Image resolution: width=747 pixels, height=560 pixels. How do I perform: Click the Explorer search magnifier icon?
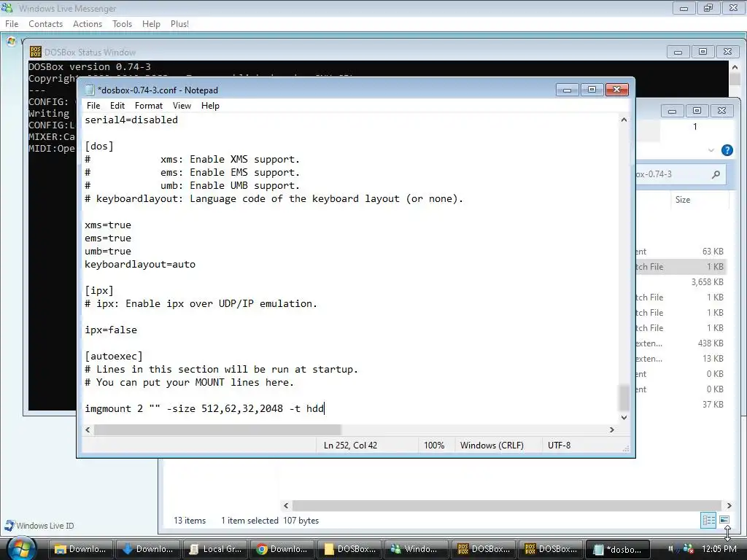click(716, 175)
